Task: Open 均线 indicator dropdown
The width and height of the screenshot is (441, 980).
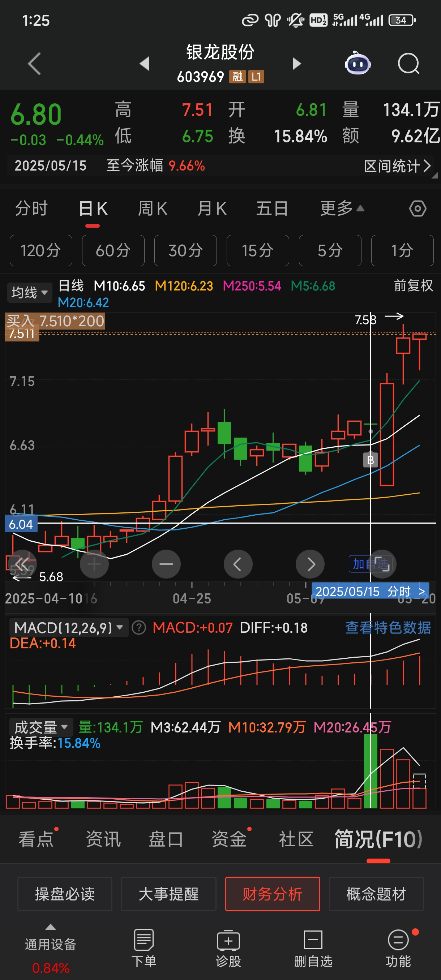Action: [x=29, y=293]
